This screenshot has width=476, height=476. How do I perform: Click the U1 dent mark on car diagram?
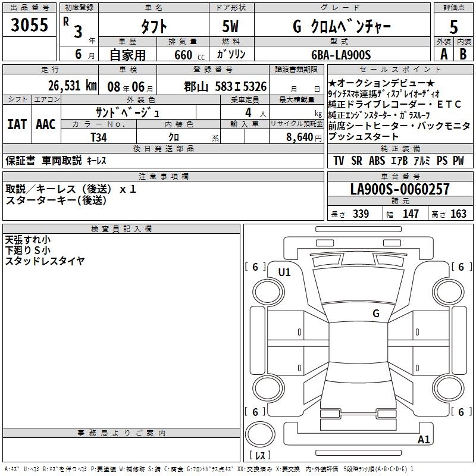pyautogui.click(x=284, y=273)
